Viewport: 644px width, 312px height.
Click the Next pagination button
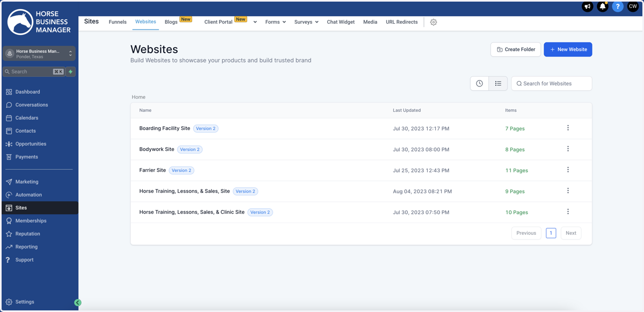pyautogui.click(x=571, y=233)
